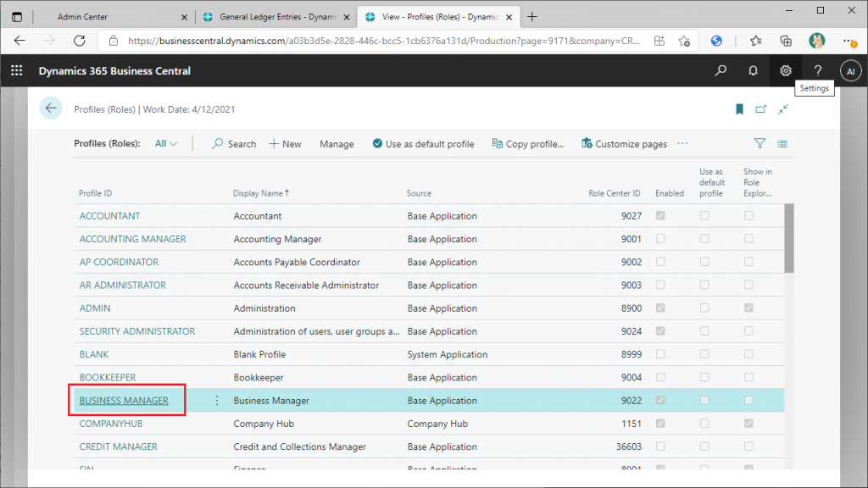Open the notifications bell
The height and width of the screenshot is (488, 868).
753,71
